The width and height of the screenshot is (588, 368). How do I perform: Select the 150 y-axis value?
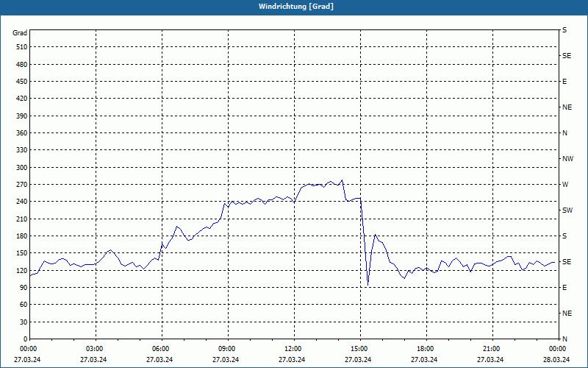coord(22,253)
